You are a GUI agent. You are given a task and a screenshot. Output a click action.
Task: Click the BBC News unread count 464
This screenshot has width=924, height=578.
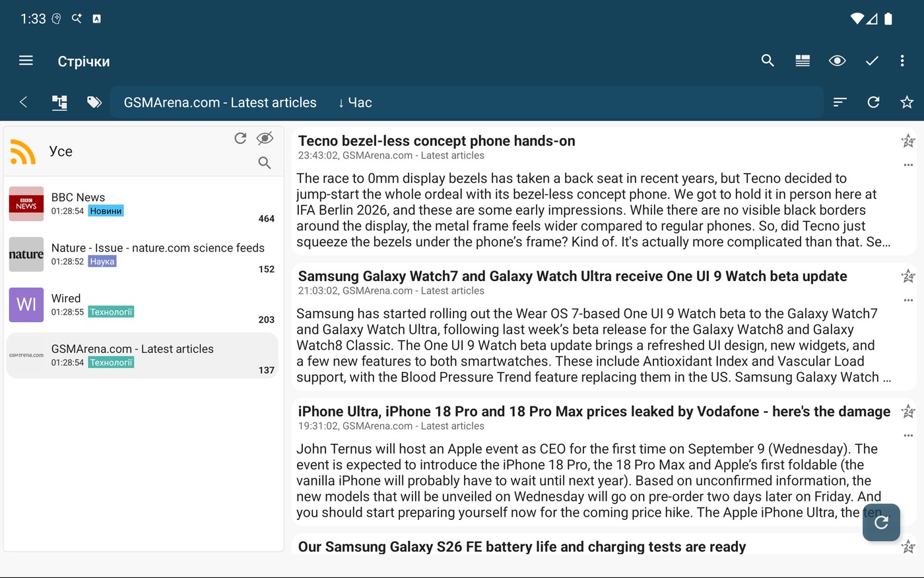click(267, 218)
